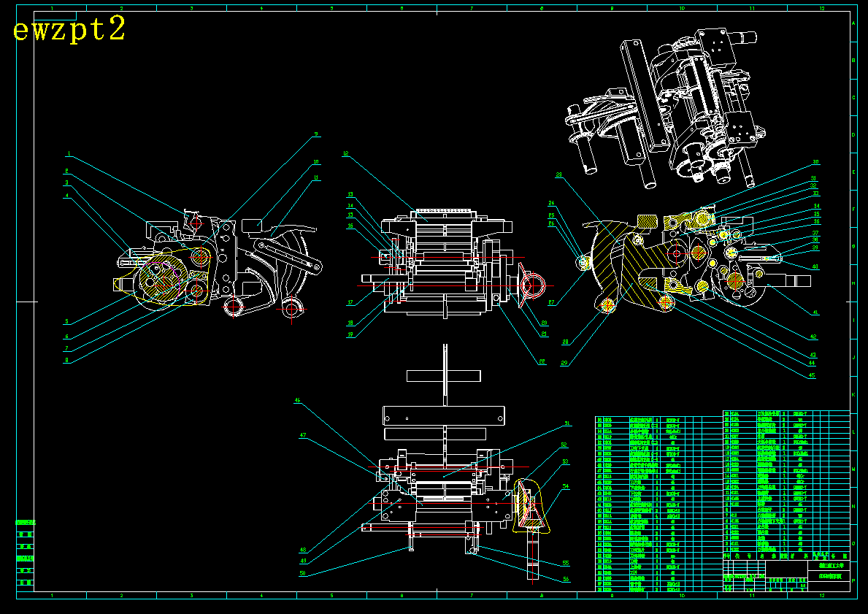
Task: Click balloon label 35 in section view
Action: 816,214
